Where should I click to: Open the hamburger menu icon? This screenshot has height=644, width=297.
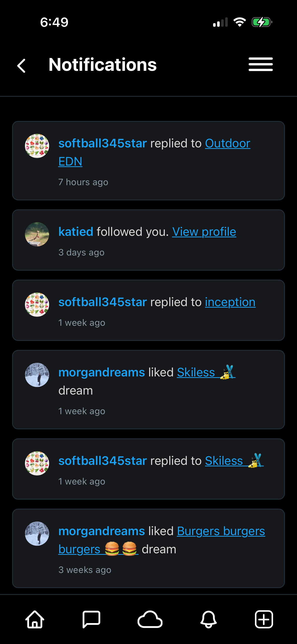pyautogui.click(x=260, y=64)
